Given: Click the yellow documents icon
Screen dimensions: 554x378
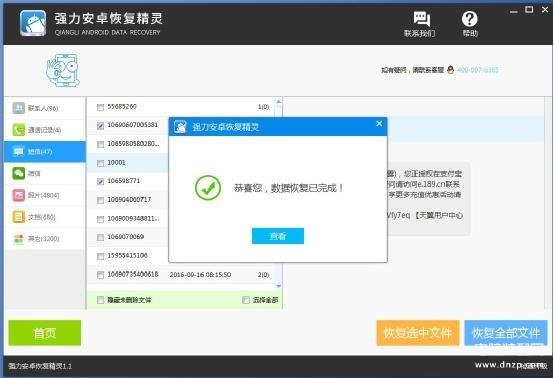Looking at the screenshot, I should (x=19, y=217).
